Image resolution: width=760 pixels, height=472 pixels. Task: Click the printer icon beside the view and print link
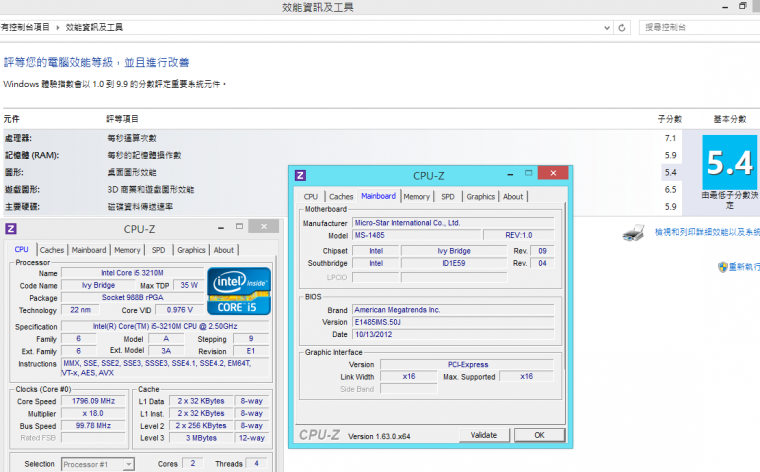point(633,233)
